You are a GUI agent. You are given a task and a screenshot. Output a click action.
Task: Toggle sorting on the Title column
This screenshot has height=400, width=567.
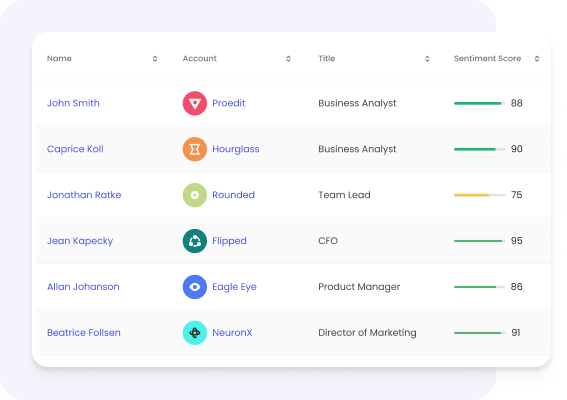(427, 59)
